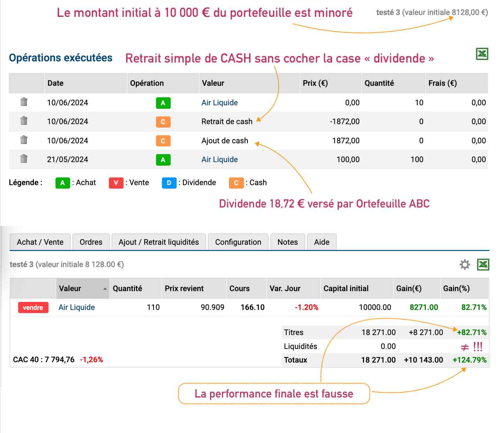This screenshot has height=433, width=504.
Task: Select the Configuration tab
Action: (x=238, y=242)
